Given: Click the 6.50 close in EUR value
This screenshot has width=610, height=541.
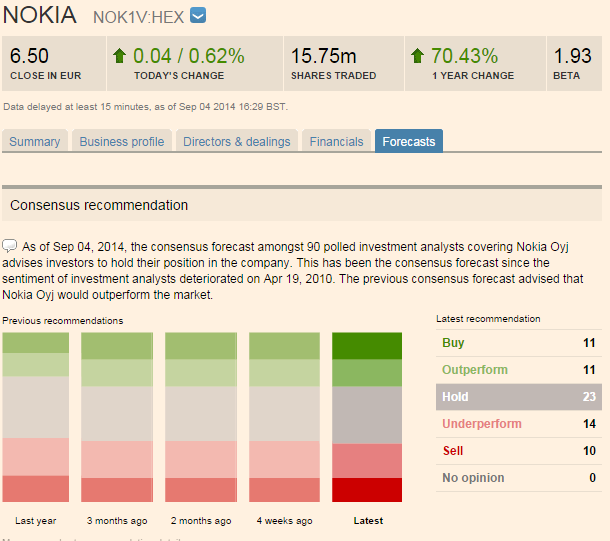Looking at the screenshot, I should click(x=29, y=56).
